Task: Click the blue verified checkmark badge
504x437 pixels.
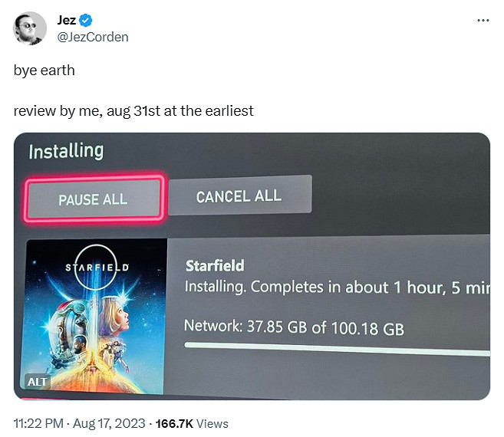Action: point(89,21)
